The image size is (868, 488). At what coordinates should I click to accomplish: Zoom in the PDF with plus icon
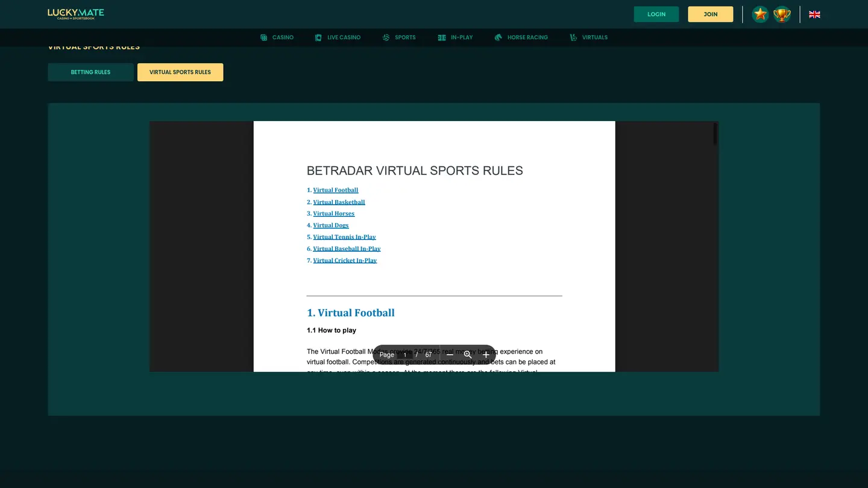(x=486, y=355)
